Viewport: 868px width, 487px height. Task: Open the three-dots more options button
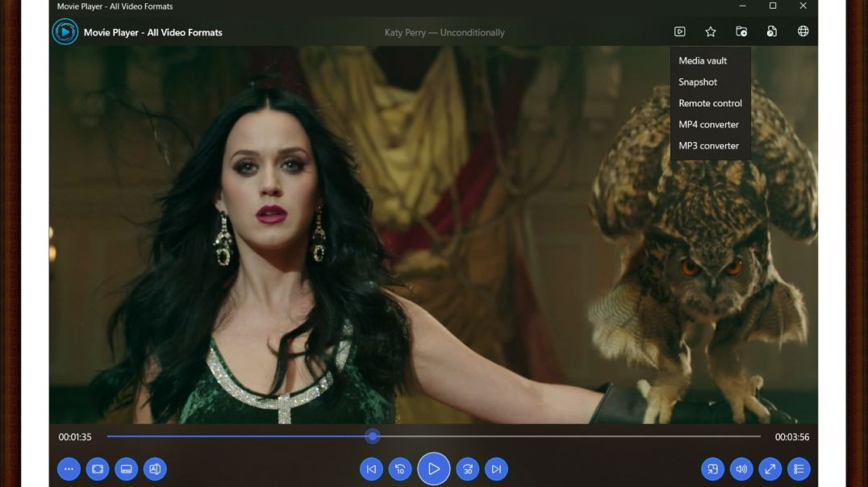click(69, 468)
